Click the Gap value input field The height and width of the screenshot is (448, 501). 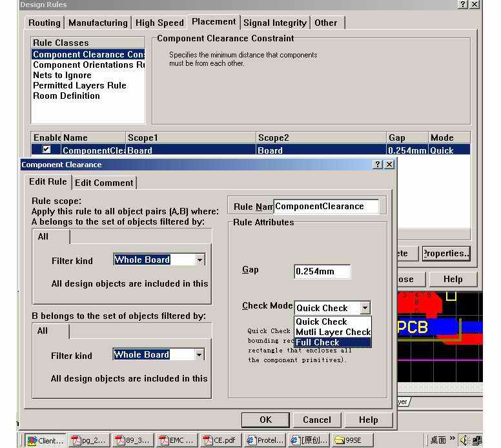tap(322, 271)
